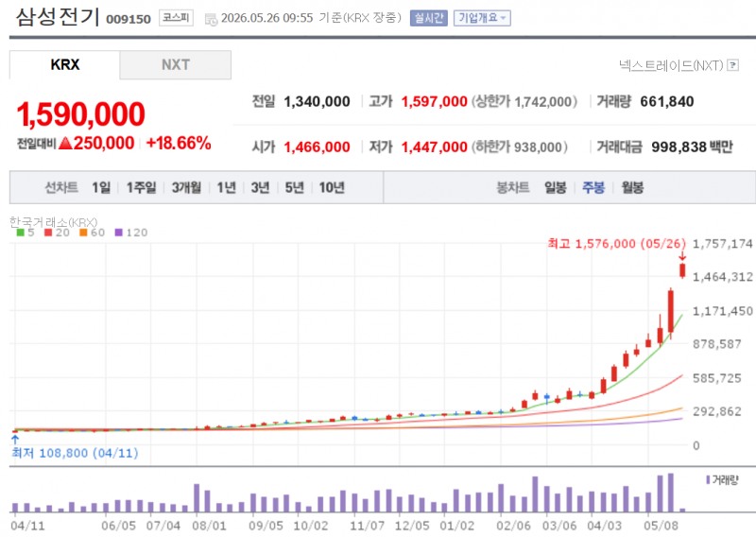Select the 5년 line chart
This screenshot has height=537, width=756.
(294, 187)
